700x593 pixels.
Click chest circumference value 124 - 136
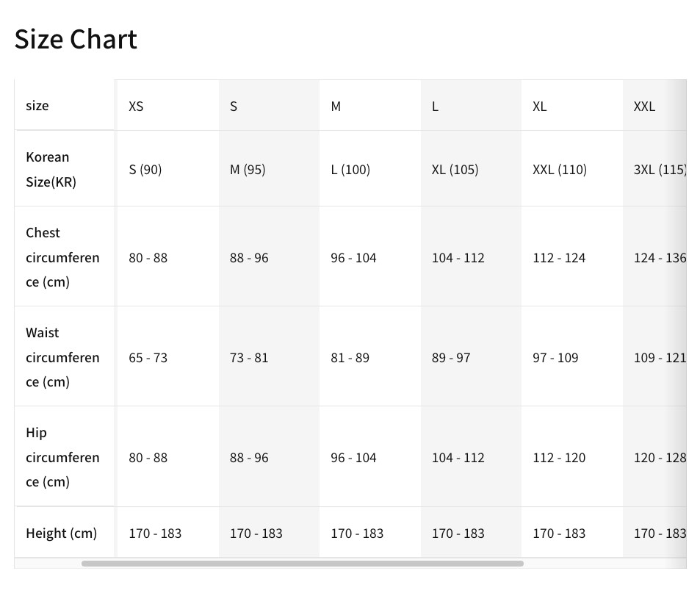point(660,258)
